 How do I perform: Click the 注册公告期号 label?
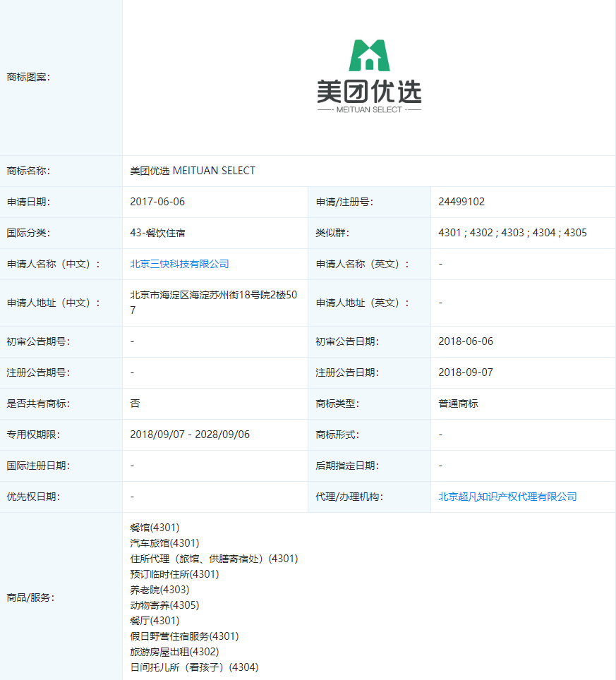(x=38, y=372)
